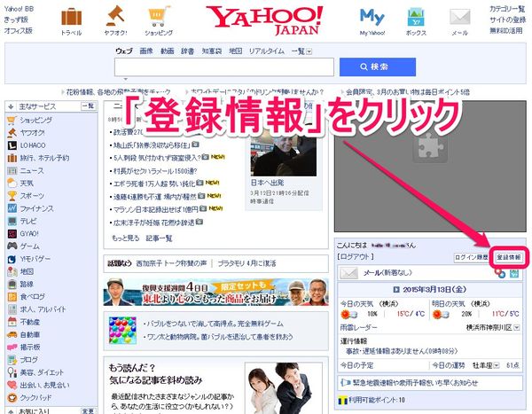This screenshot has width=532, height=414.
Task: Click the Y!モバゲー sidebar icon
Action: point(12,259)
